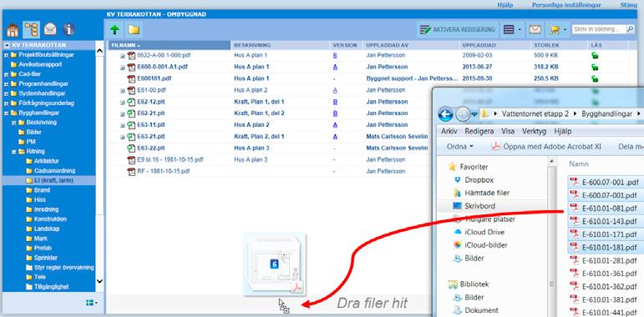Viewport: 644px width, 317px height.
Task: Click lock icon for E600101.pdf row
Action: [x=595, y=78]
